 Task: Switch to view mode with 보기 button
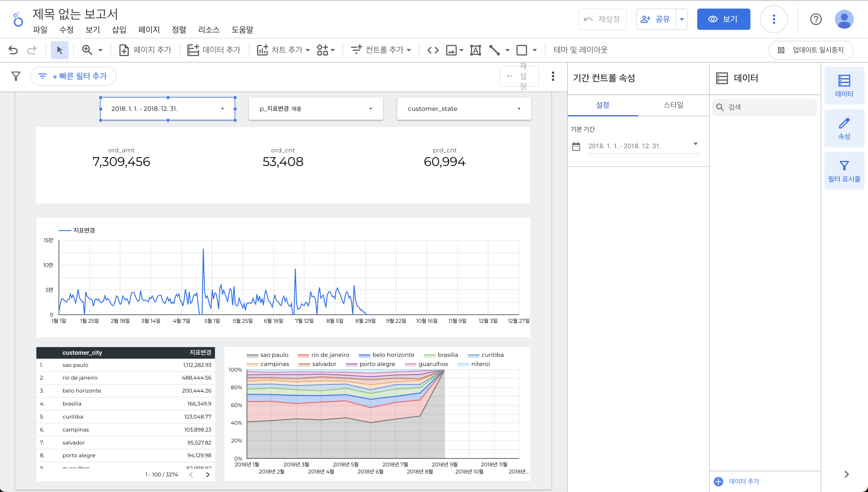pos(723,19)
